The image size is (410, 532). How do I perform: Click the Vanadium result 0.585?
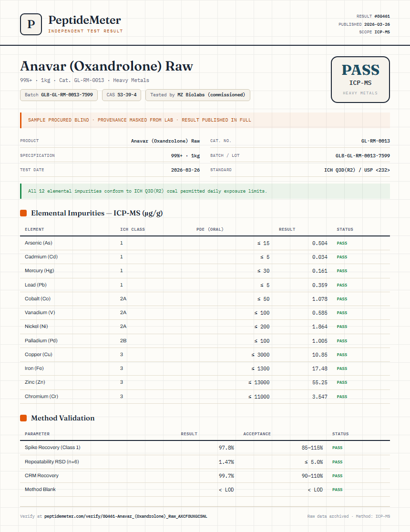(x=320, y=313)
